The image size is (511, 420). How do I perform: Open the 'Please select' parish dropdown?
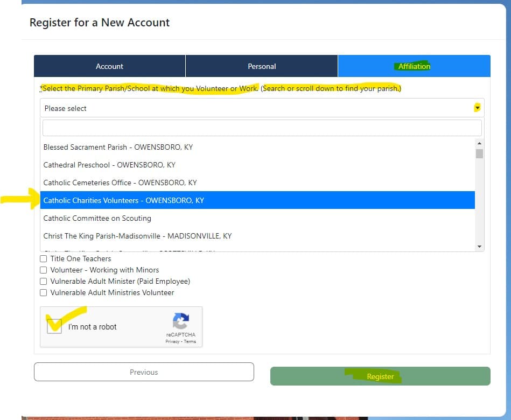[x=262, y=108]
